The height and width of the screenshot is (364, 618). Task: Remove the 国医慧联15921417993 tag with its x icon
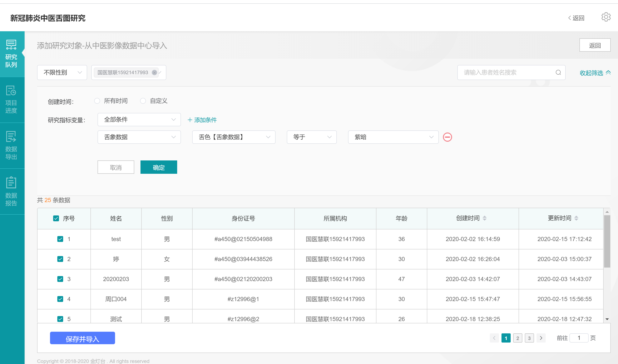click(154, 73)
